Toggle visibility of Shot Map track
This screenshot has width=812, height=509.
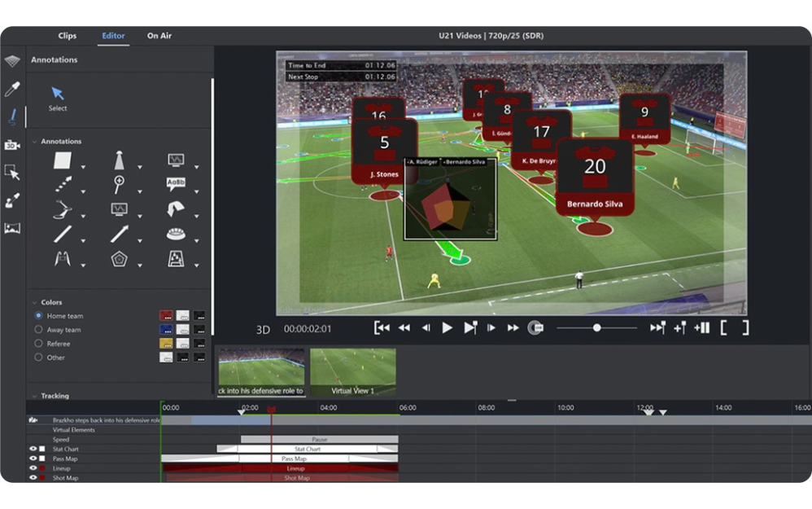coord(33,477)
